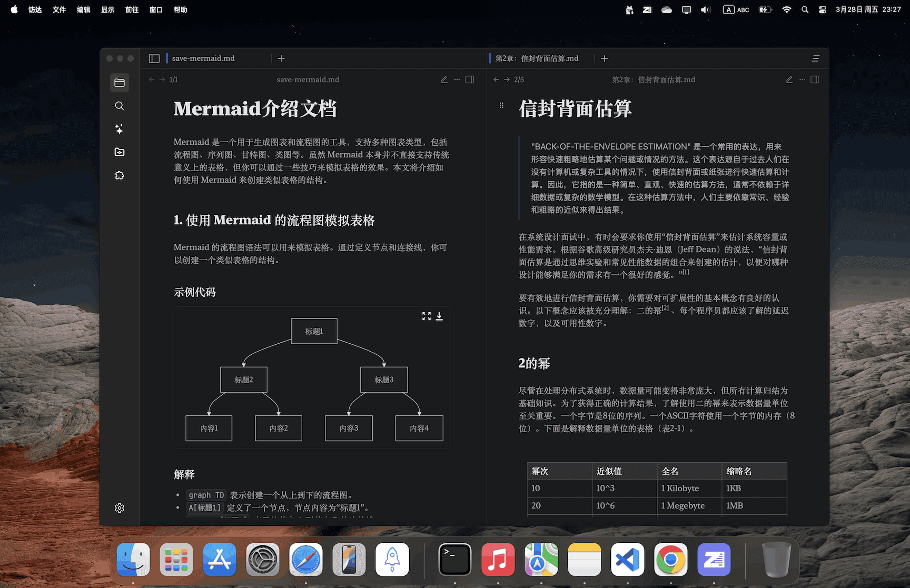The height and width of the screenshot is (588, 910).
Task: Go forward in left pane navigation
Action: tap(162, 79)
